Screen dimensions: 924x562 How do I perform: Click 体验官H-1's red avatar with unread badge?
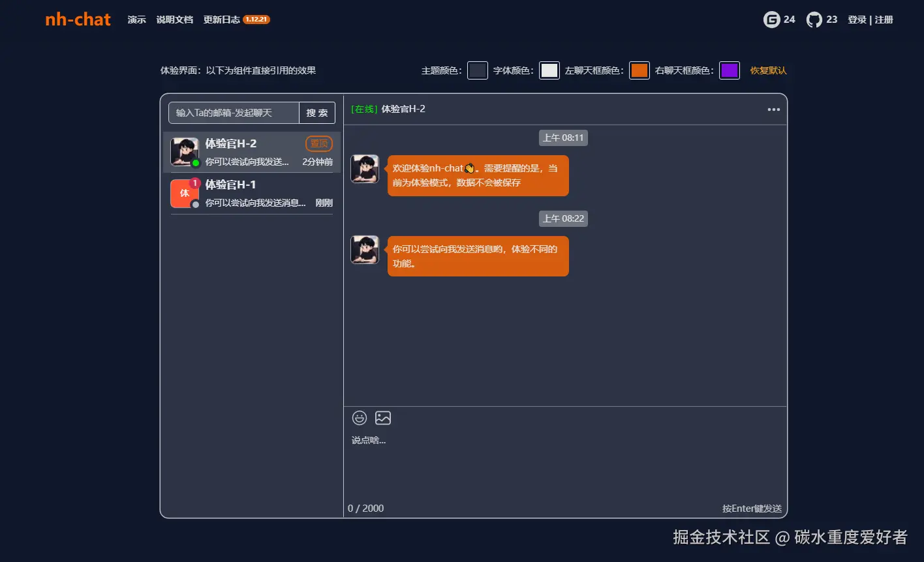pos(184,193)
